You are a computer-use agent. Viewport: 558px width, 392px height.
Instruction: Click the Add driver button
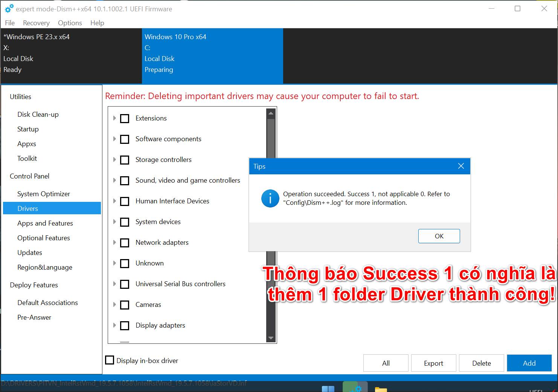pyautogui.click(x=529, y=363)
